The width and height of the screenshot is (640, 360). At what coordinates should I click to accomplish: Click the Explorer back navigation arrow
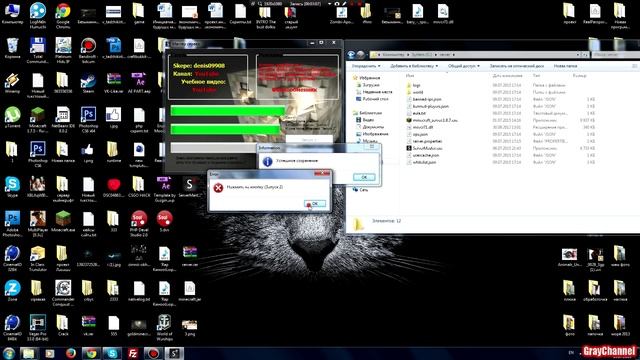tap(351, 54)
